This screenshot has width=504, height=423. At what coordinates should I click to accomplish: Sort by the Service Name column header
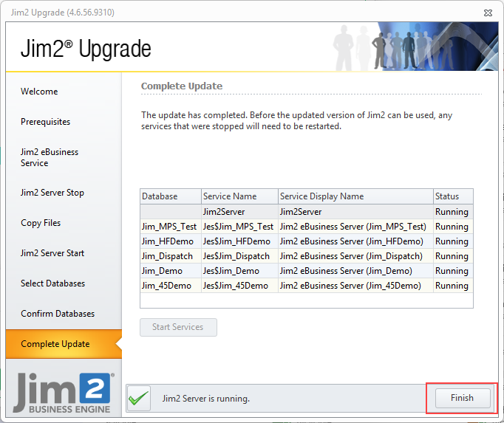[x=239, y=196]
